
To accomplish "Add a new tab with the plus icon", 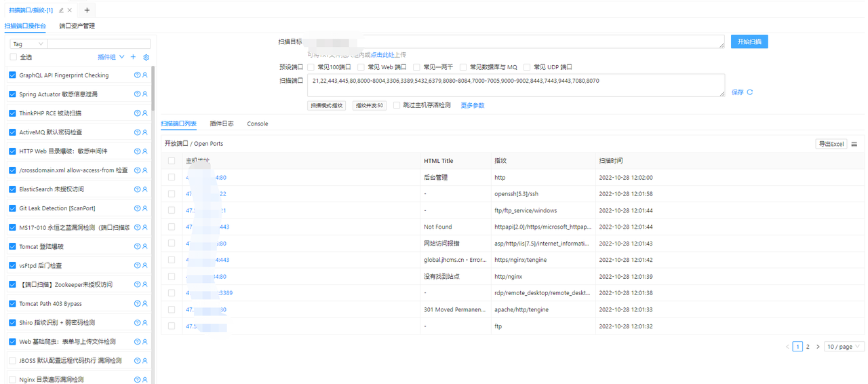I will click(87, 10).
